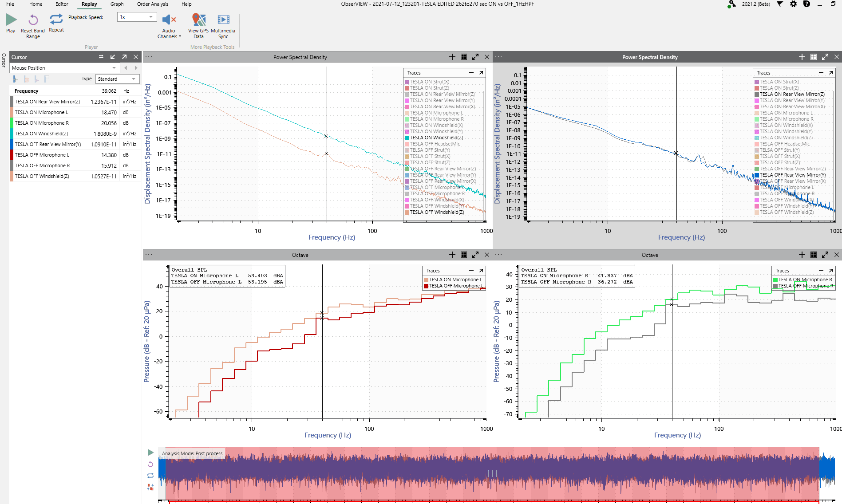
Task: Click color swatch of TESLA OFF Rear View Mirror(Y) row
Action: [12, 144]
